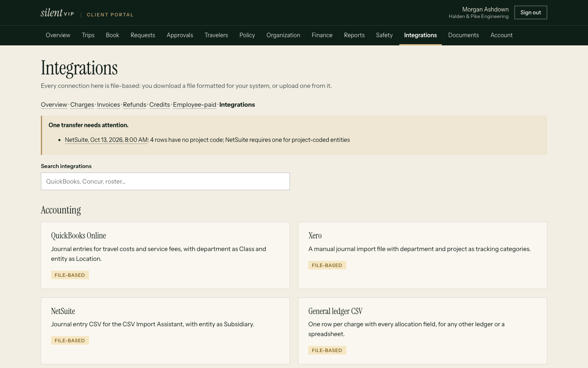
Task: Open the Overview tab in main navigation bar
Action: coord(58,35)
